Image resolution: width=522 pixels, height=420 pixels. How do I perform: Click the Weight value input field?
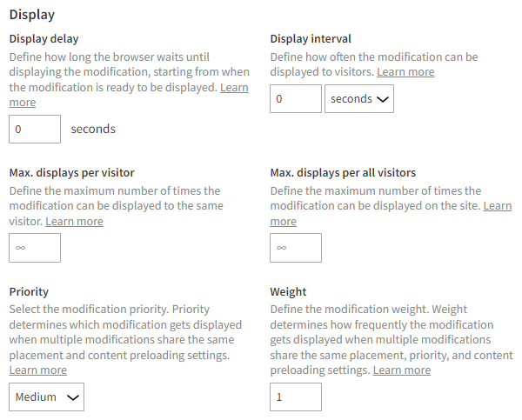point(296,397)
